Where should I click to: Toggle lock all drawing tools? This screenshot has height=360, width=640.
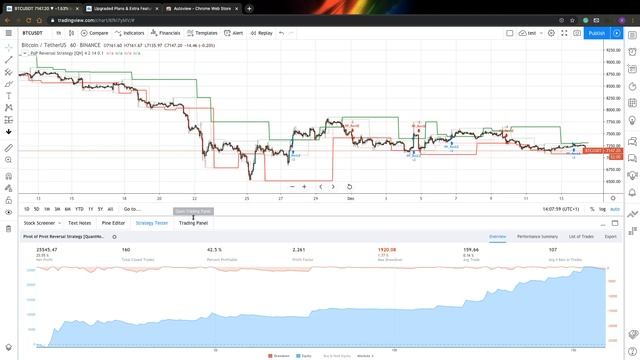click(9, 200)
